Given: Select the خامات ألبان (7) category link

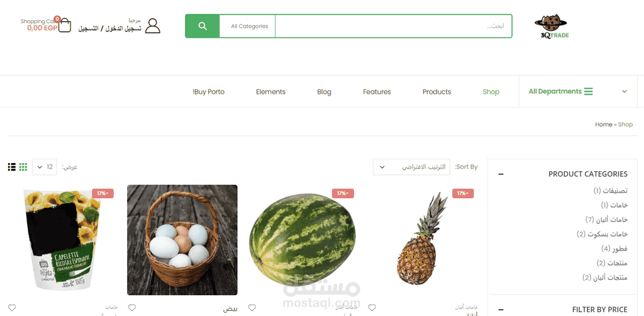Looking at the screenshot, I should tap(606, 220).
